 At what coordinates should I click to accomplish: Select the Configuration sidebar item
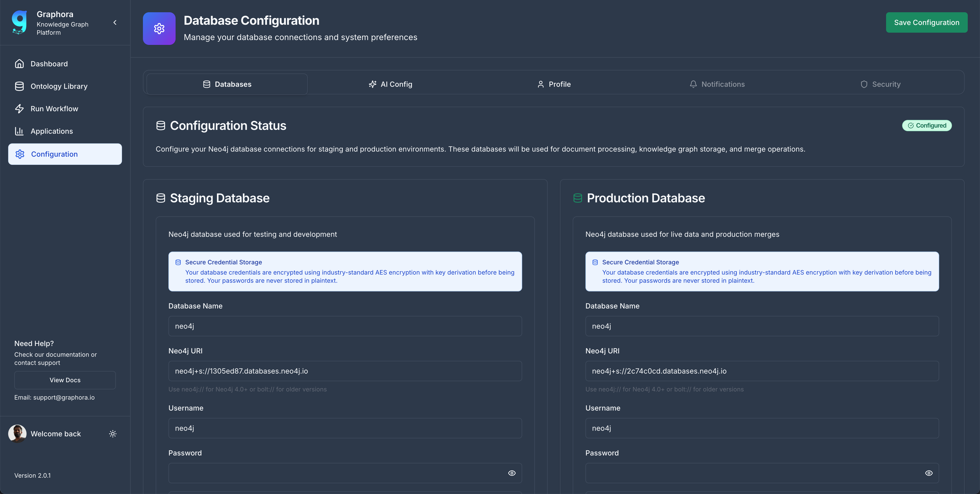(65, 154)
